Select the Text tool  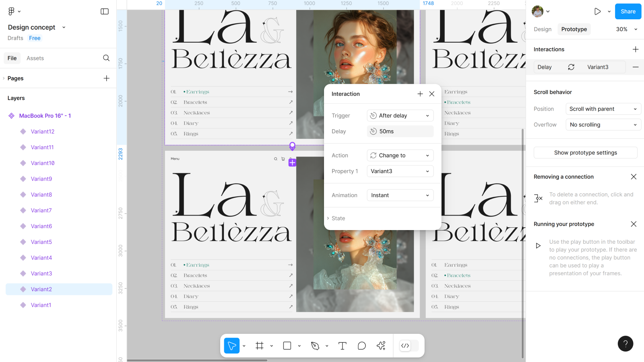(343, 346)
